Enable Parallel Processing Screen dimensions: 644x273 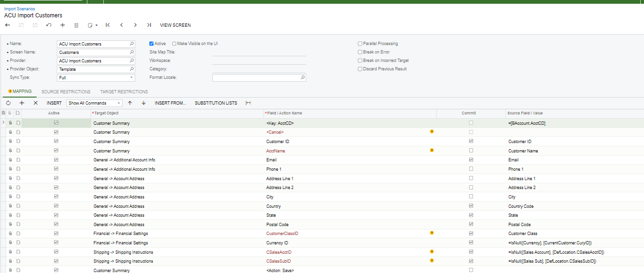(x=360, y=44)
